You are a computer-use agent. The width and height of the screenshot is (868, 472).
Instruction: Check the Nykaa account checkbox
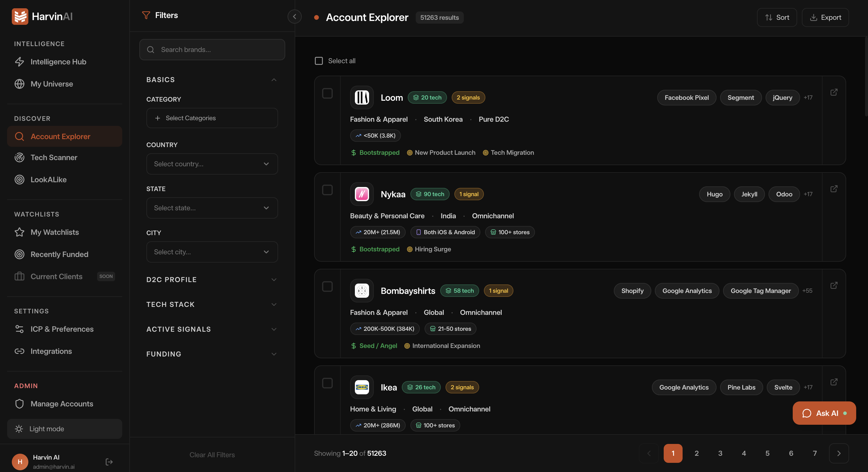(327, 190)
